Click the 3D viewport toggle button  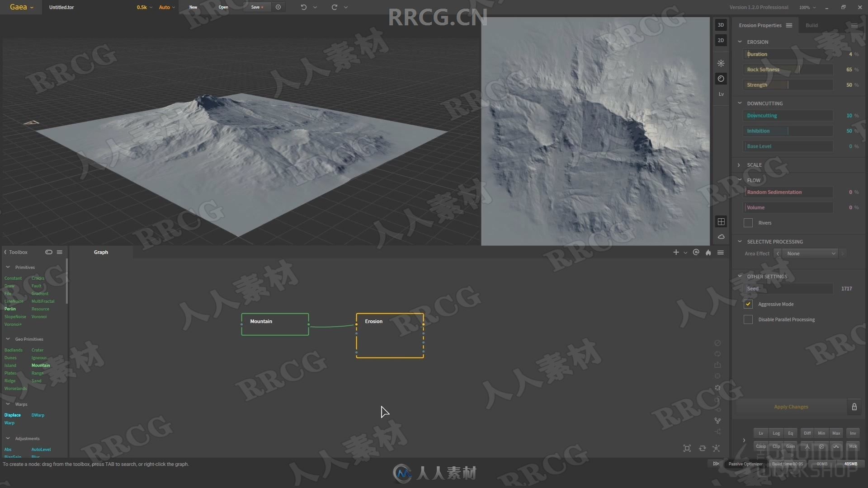(720, 25)
